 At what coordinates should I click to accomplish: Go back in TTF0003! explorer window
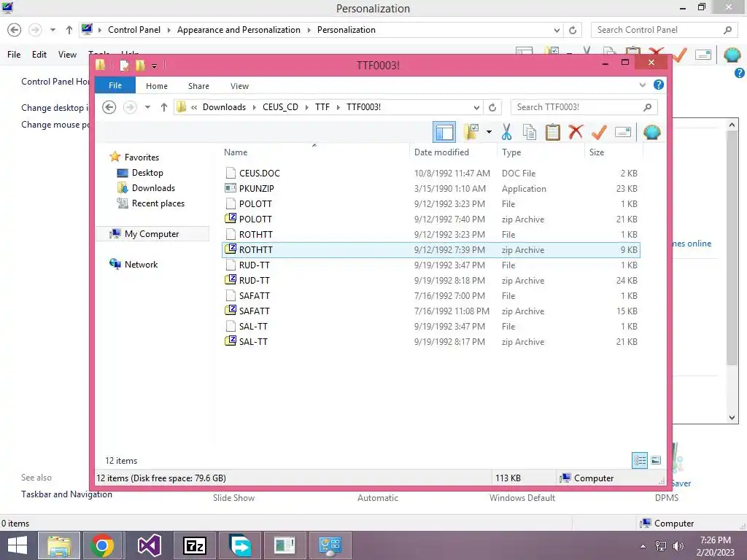click(x=109, y=107)
